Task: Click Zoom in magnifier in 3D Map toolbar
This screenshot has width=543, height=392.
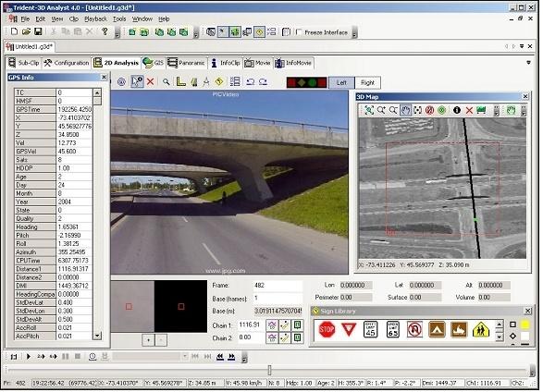Action: [381, 110]
